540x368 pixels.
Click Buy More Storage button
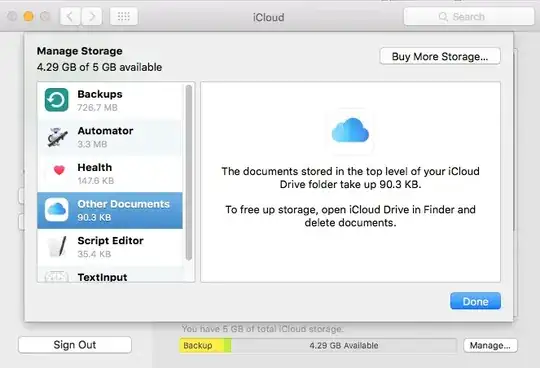click(x=440, y=56)
